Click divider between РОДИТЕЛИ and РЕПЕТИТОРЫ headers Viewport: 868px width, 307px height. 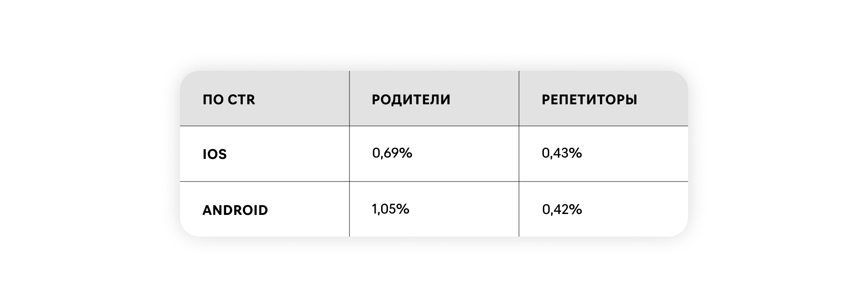click(x=519, y=98)
